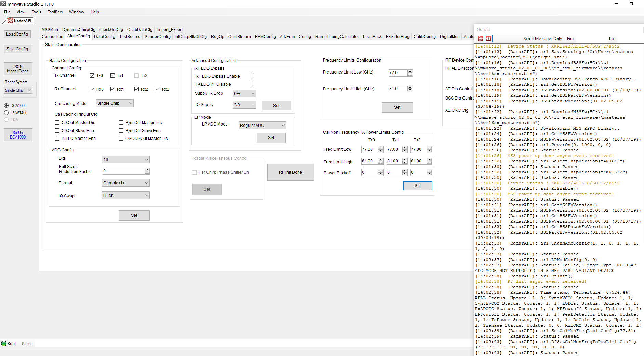The height and width of the screenshot is (356, 644).
Task: Open the SensorConfig tab
Action: coord(157,36)
